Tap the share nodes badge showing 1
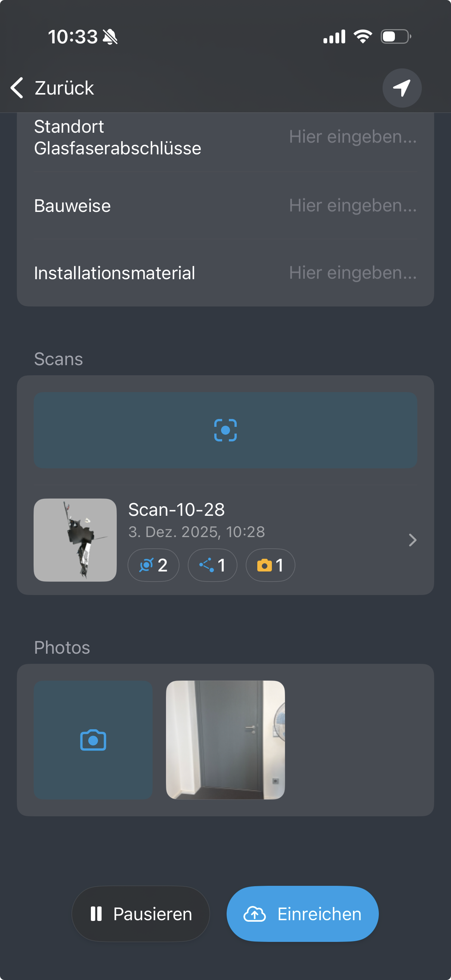The image size is (451, 980). pyautogui.click(x=212, y=565)
